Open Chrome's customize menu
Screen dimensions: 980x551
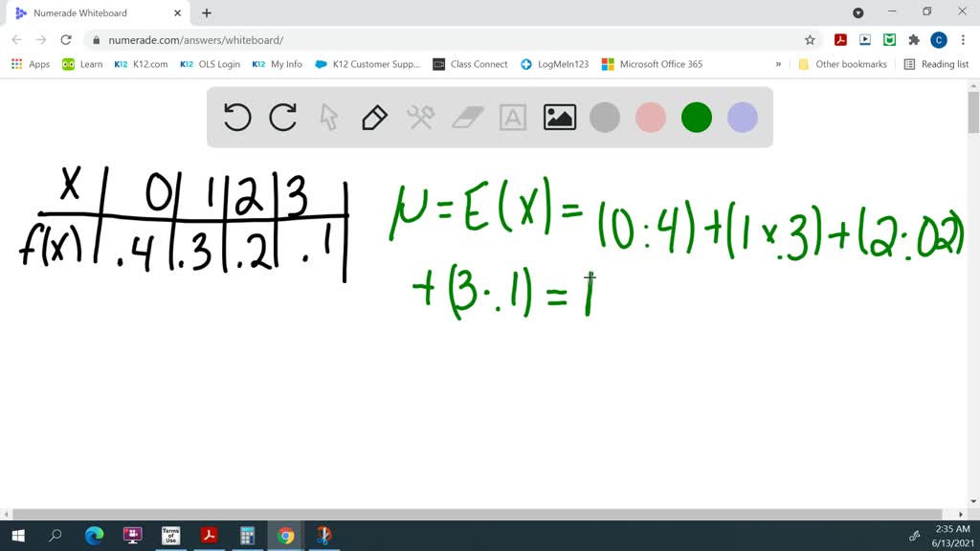(962, 40)
